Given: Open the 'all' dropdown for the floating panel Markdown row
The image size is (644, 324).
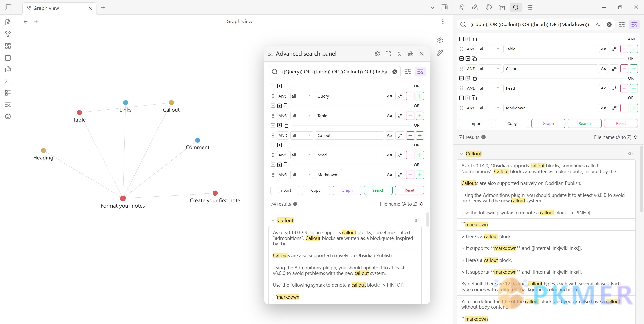Looking at the screenshot, I should coord(302,175).
